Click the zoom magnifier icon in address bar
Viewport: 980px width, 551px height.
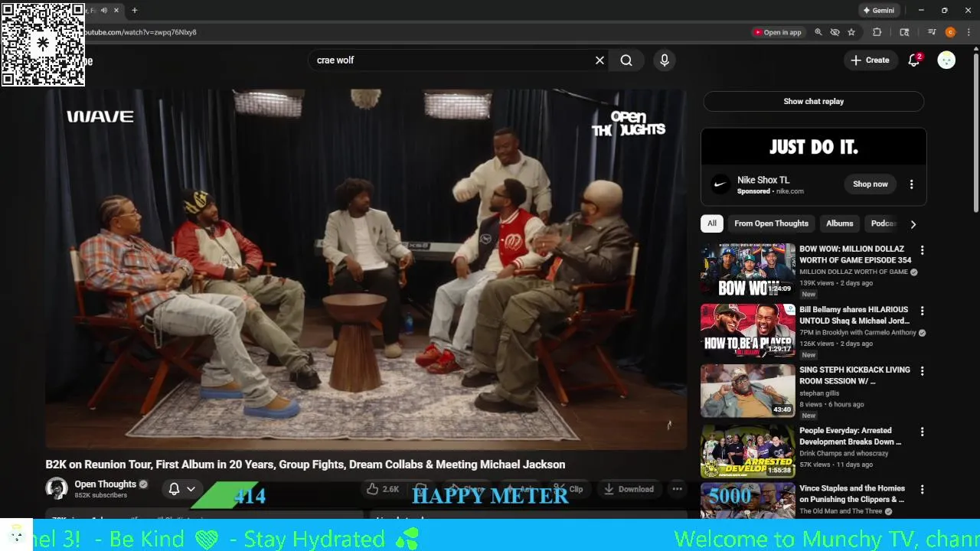818,32
